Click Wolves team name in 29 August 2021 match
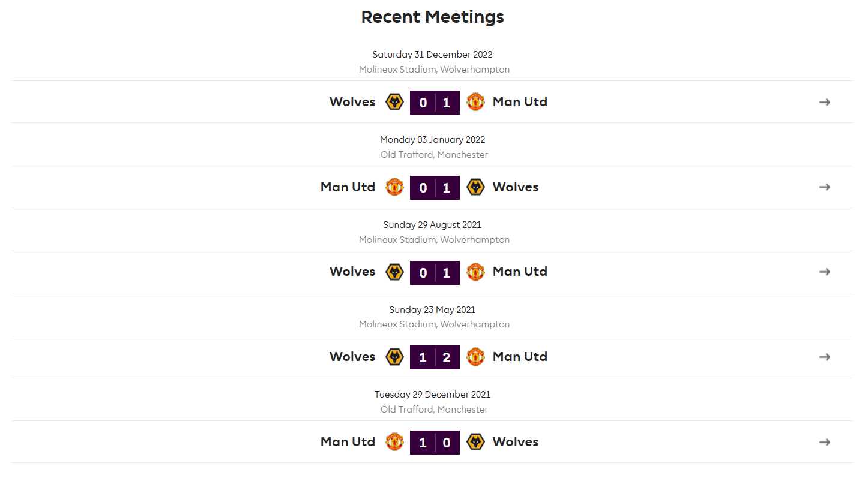868x484 pixels. click(352, 272)
